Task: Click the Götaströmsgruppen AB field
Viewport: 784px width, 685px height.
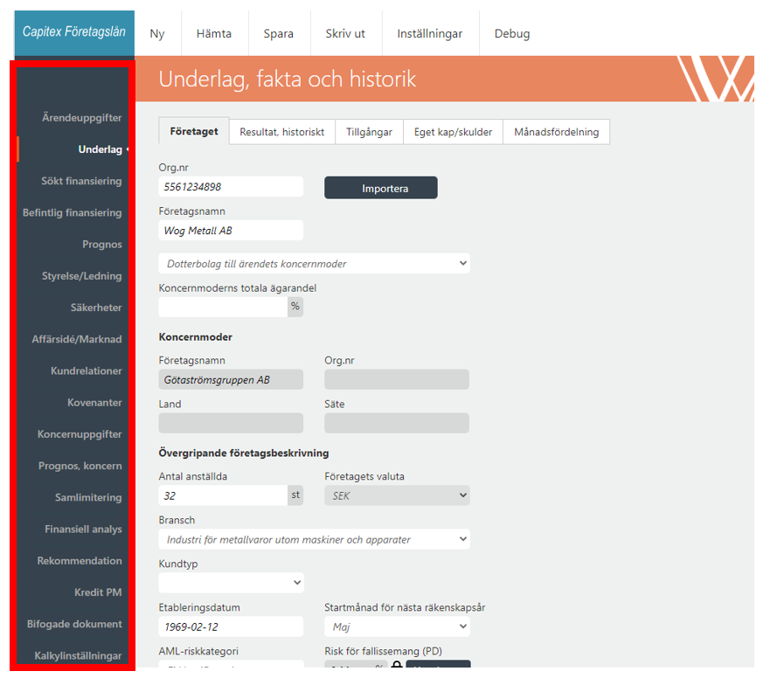Action: pyautogui.click(x=231, y=379)
